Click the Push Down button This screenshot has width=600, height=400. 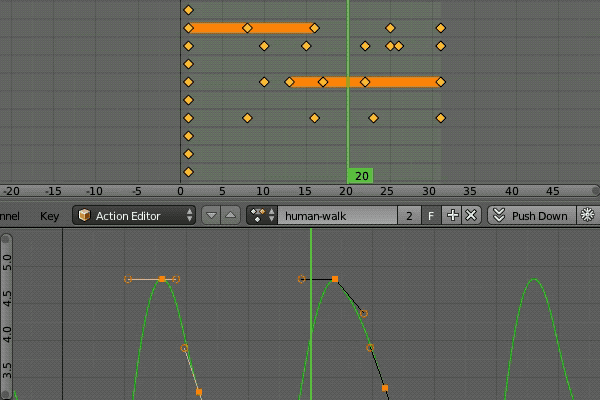[x=532, y=216]
